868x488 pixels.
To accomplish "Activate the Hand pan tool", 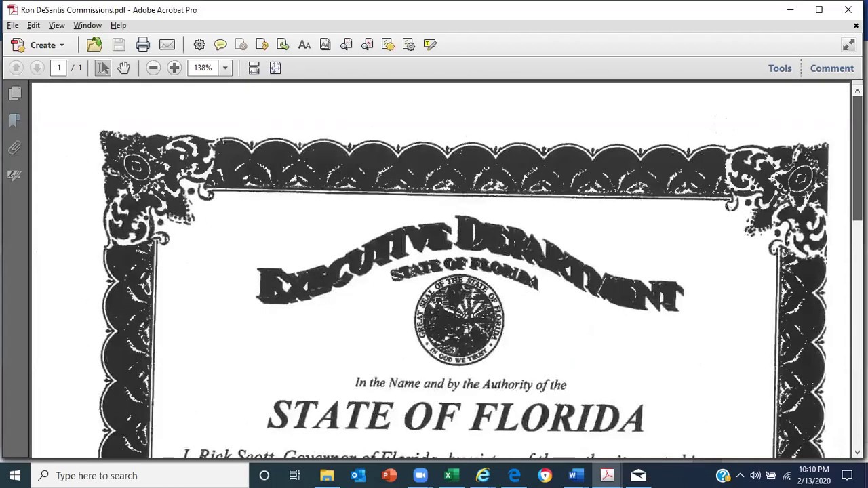I will click(123, 68).
